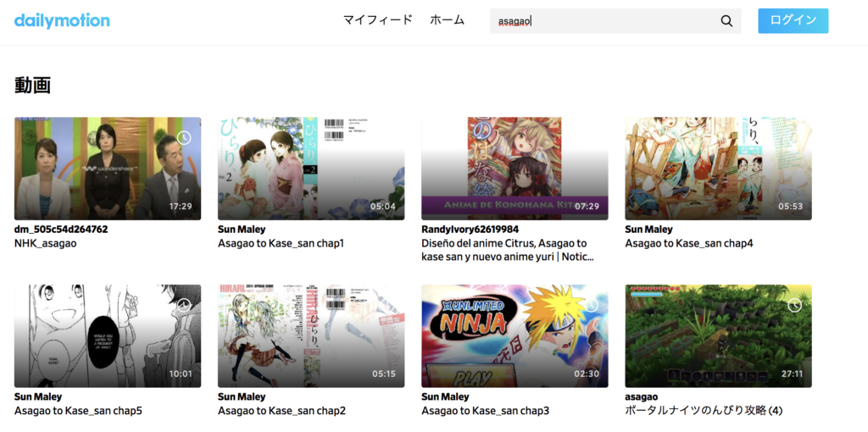Go to マイフィード in the top navigation
Image resolution: width=868 pixels, height=432 pixels.
tap(377, 20)
